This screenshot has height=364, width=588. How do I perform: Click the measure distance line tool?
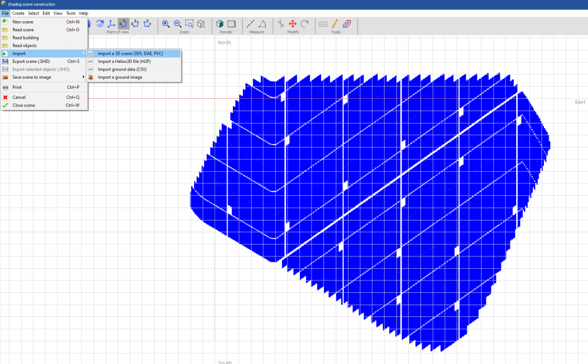coord(250,24)
